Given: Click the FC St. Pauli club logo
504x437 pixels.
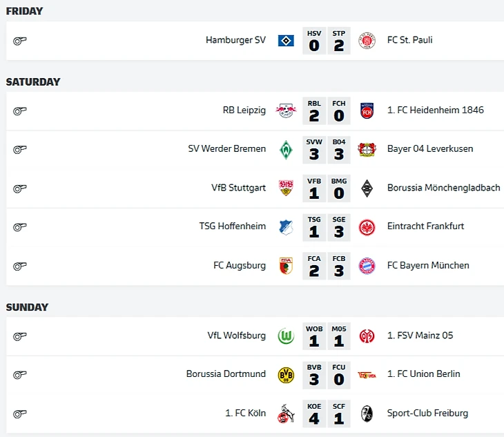Looking at the screenshot, I should click(367, 41).
